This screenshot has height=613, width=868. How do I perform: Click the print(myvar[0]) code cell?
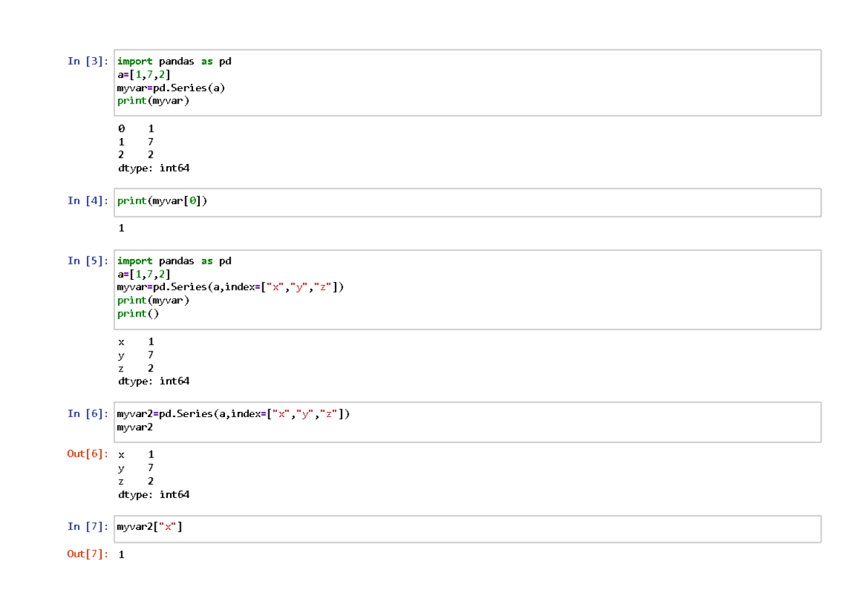coord(467,202)
